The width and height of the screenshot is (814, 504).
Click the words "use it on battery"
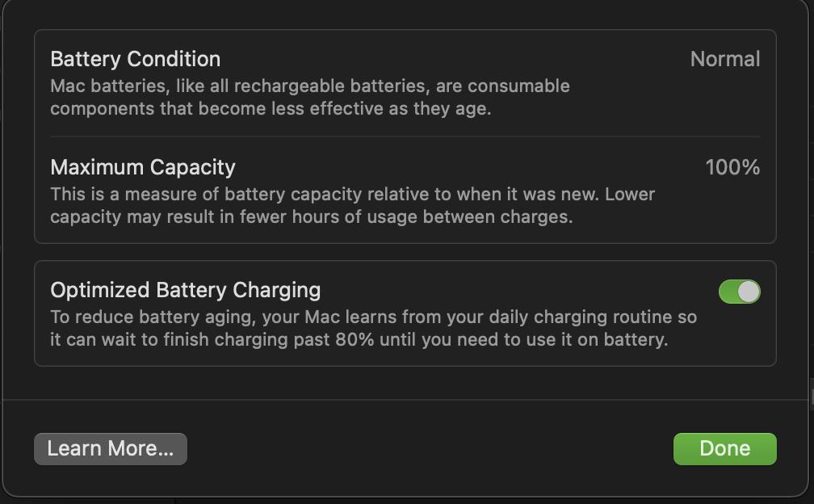point(597,339)
